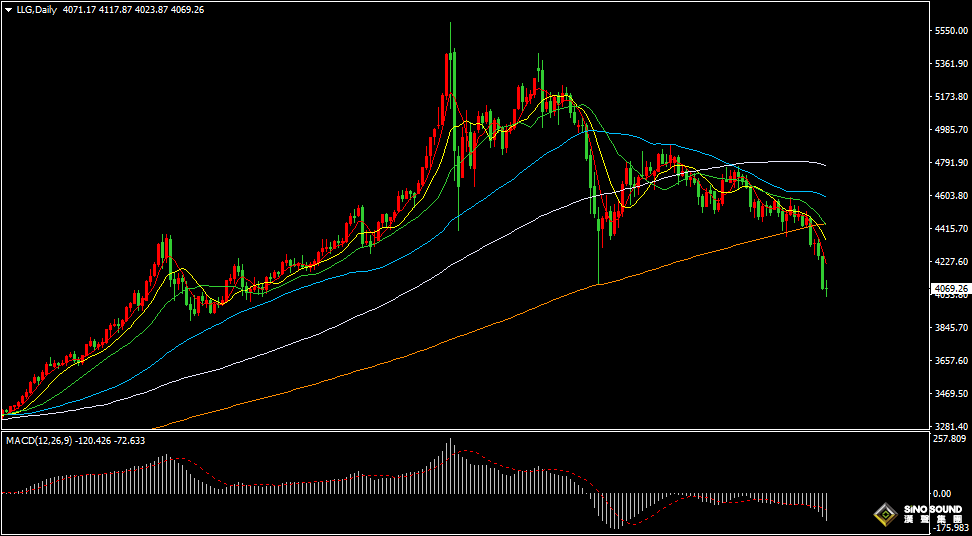
Task: Click the 3845.70 price axis label
Action: 954,328
